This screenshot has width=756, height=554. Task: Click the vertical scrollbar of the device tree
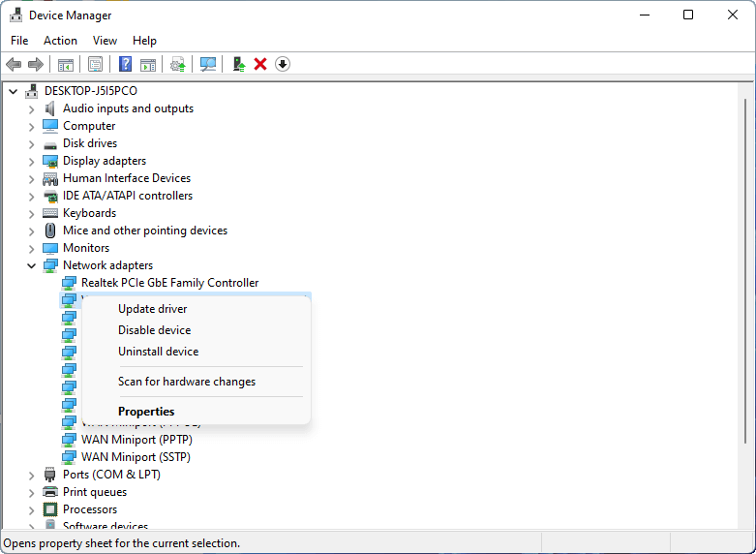click(x=745, y=270)
